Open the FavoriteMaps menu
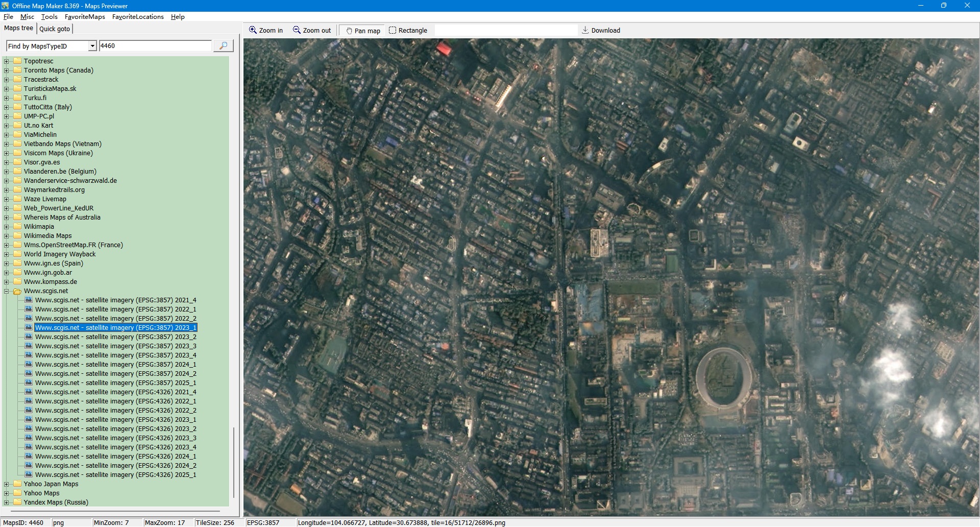The height and width of the screenshot is (527, 980). 85,17
